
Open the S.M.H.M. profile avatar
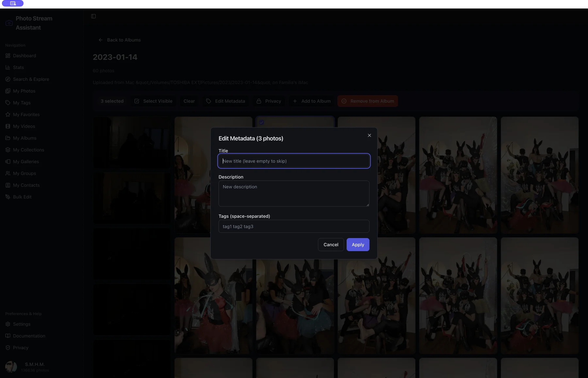(11, 367)
